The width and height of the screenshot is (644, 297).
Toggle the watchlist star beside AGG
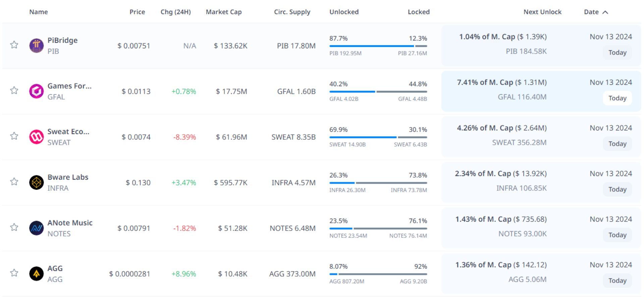(x=14, y=273)
